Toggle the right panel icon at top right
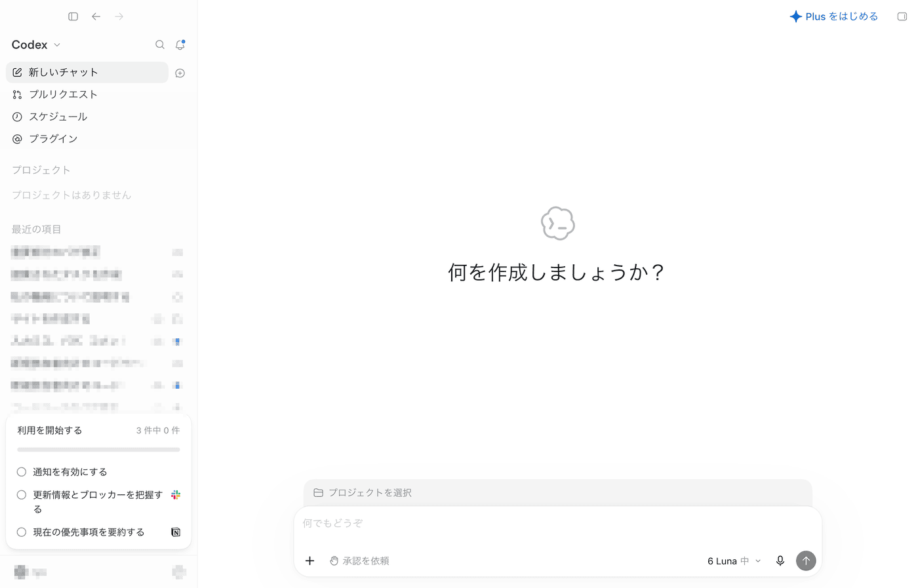 [x=902, y=16]
